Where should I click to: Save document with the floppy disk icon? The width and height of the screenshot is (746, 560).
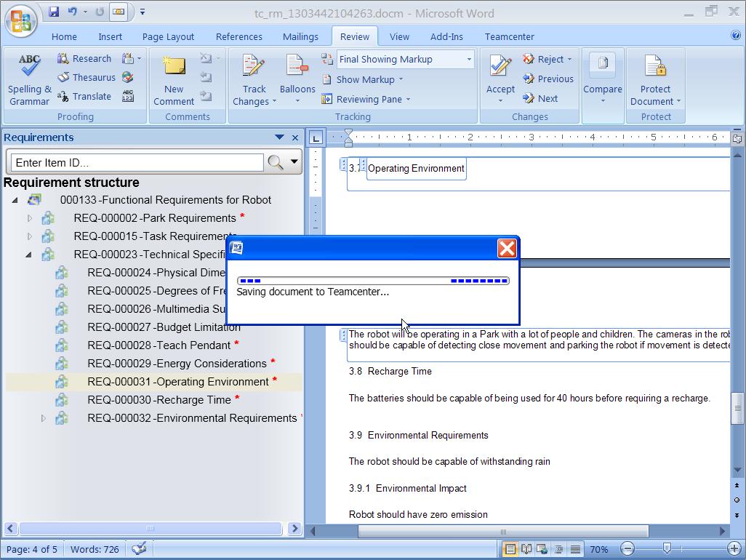[x=54, y=12]
